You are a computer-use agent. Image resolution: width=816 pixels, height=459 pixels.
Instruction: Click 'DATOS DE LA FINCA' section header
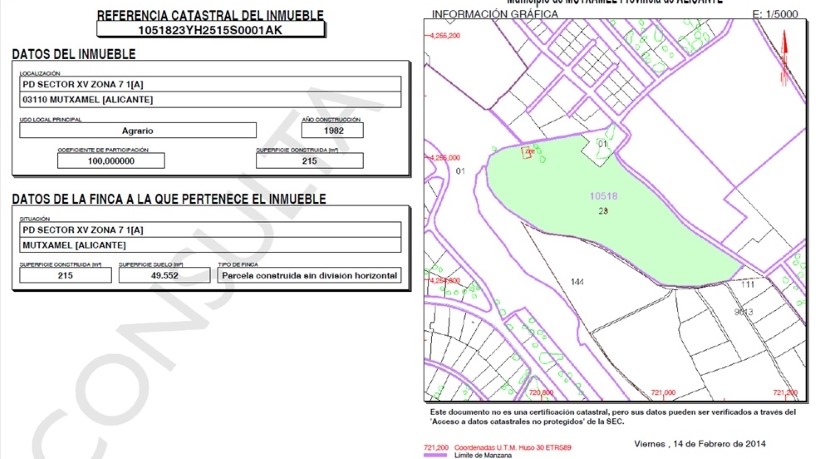click(x=168, y=199)
